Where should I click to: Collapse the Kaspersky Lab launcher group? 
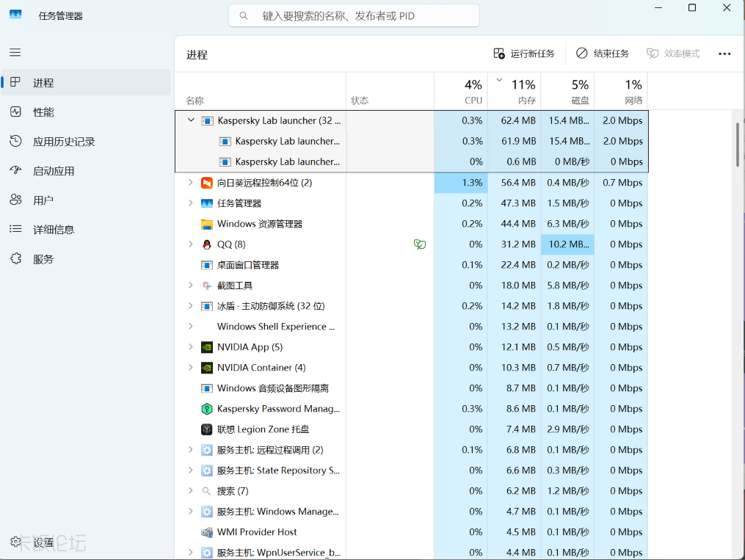(191, 120)
